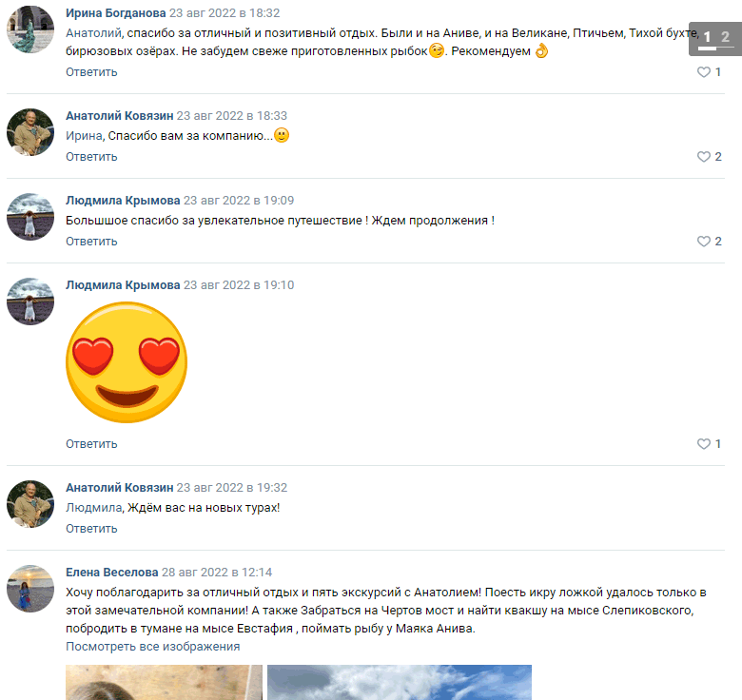Reply to Анатолий's 19:32 comment
Image resolution: width=742 pixels, height=700 pixels.
pyautogui.click(x=91, y=528)
